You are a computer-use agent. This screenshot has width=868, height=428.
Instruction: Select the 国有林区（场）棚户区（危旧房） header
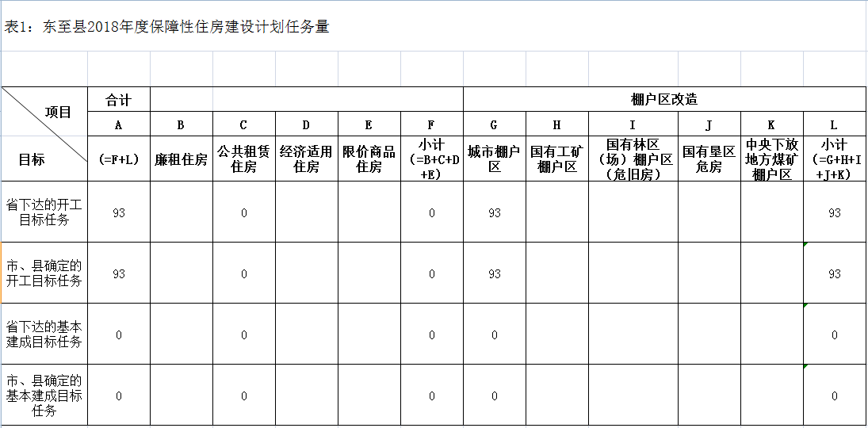click(x=633, y=159)
